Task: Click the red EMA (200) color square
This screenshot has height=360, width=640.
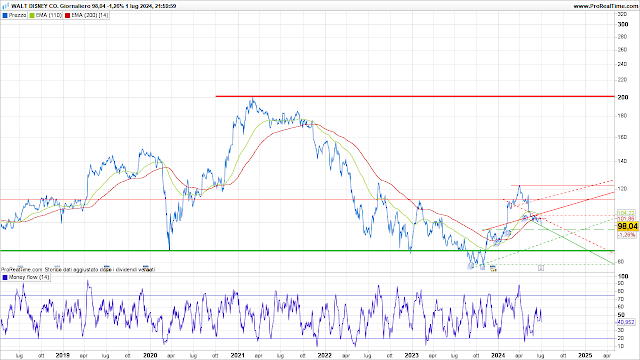Action: click(x=67, y=16)
